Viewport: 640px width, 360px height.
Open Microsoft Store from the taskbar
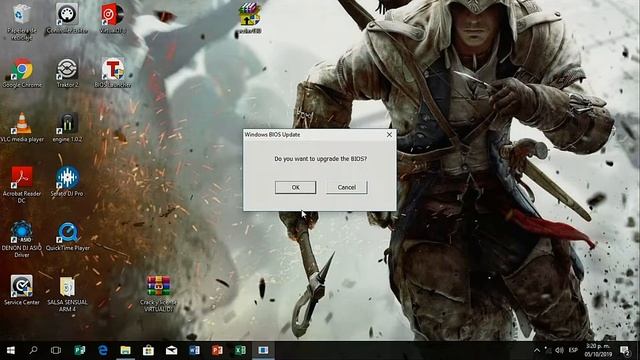click(148, 350)
